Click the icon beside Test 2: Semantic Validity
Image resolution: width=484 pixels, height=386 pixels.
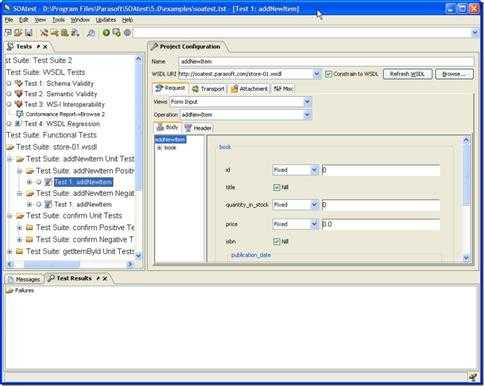click(19, 94)
